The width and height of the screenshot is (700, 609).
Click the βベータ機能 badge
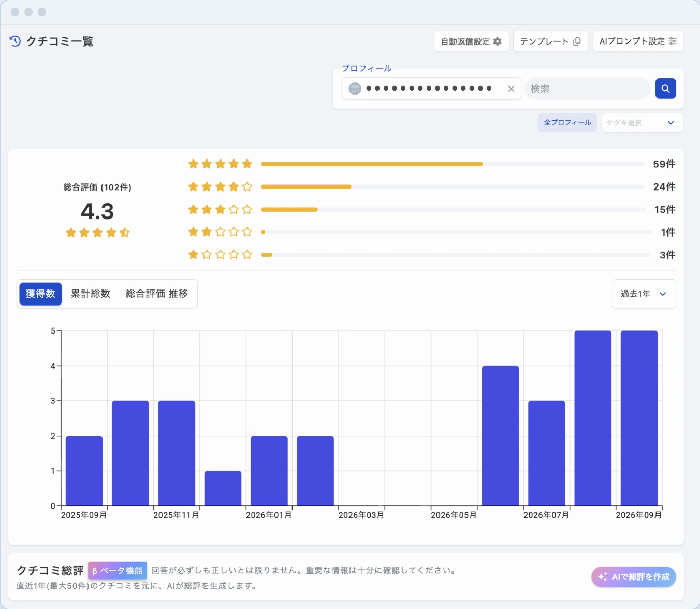[x=118, y=571]
